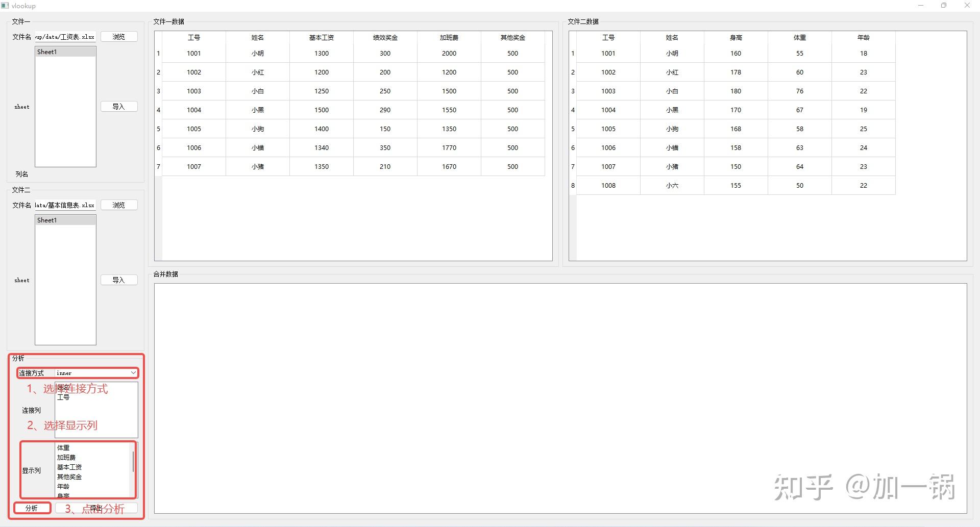Select 姓名 in the 连接列 list

click(64, 388)
